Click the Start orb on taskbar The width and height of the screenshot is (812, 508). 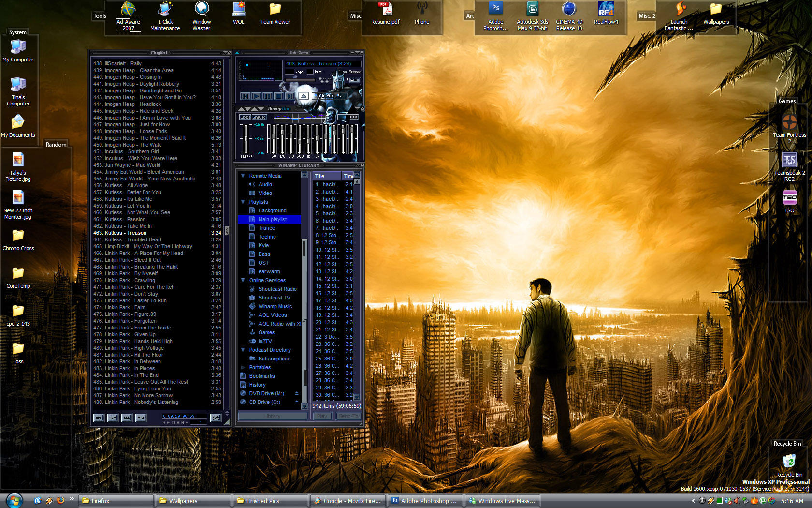[14, 501]
